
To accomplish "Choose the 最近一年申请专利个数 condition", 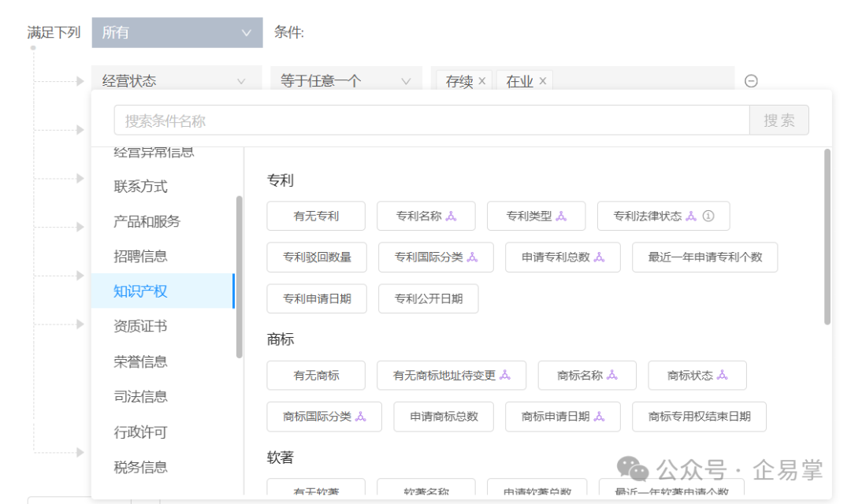I will point(705,258).
